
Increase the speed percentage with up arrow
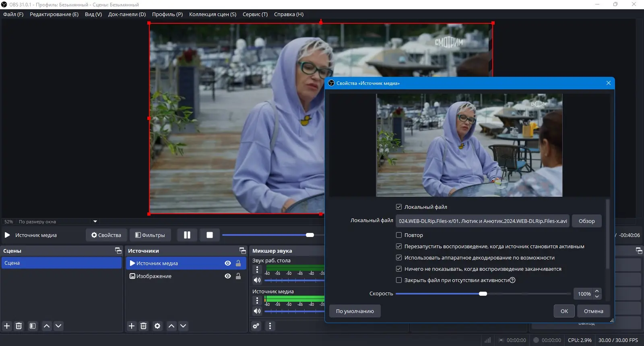597,291
